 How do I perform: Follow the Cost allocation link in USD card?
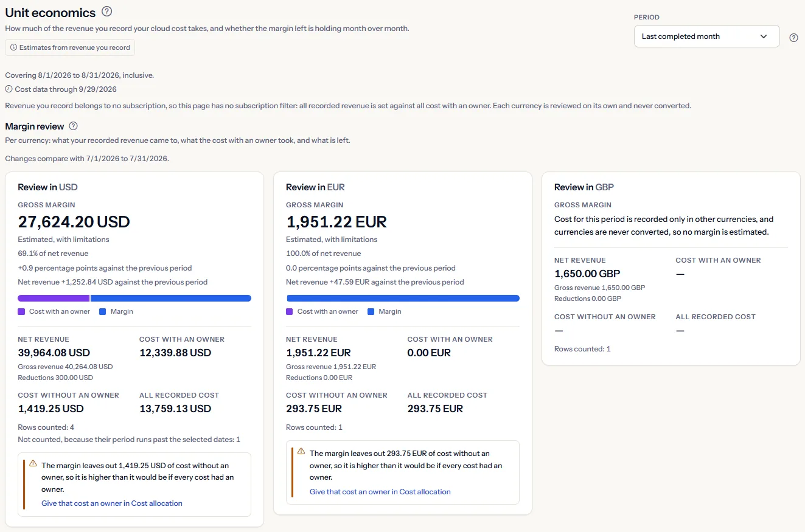pos(112,503)
